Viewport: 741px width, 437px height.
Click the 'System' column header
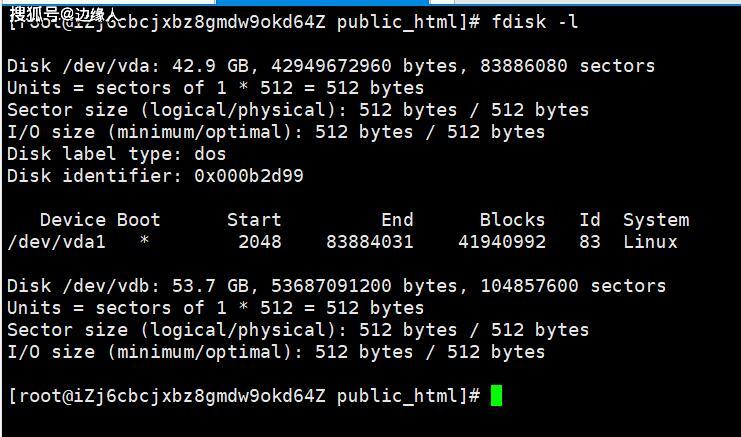click(x=656, y=220)
